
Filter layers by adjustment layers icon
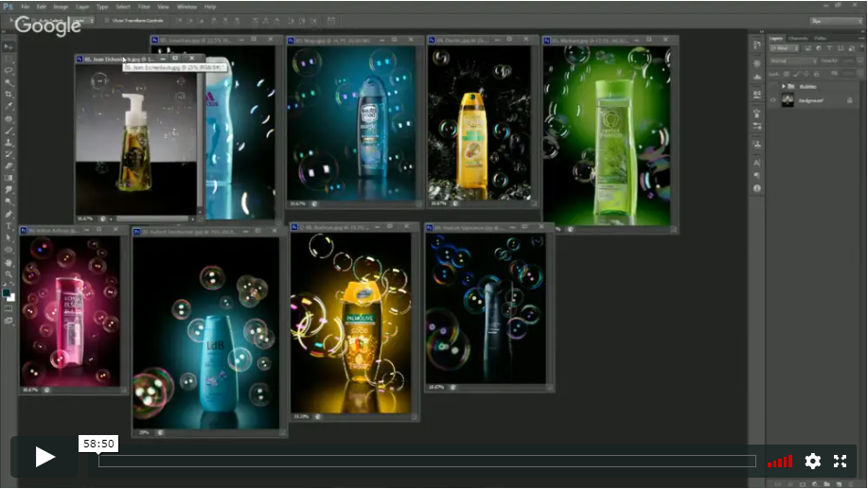(819, 48)
